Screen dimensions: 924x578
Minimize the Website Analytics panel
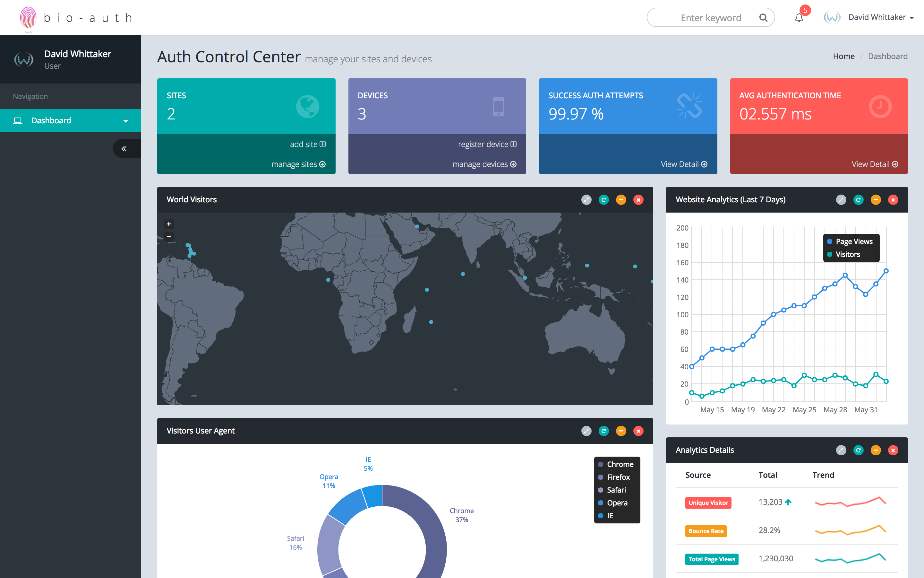[876, 199]
